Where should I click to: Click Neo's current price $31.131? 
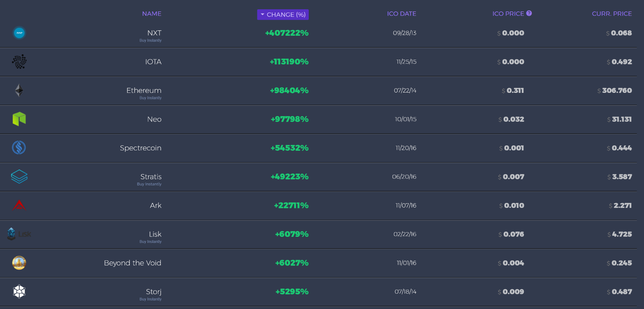[619, 119]
